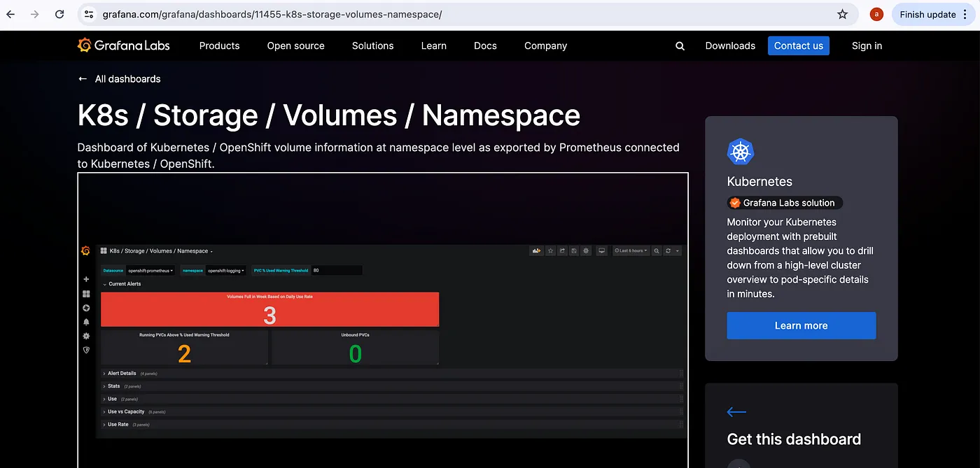Click the Running PVCs Above Threshold panel
The width and height of the screenshot is (980, 468).
[x=184, y=347]
